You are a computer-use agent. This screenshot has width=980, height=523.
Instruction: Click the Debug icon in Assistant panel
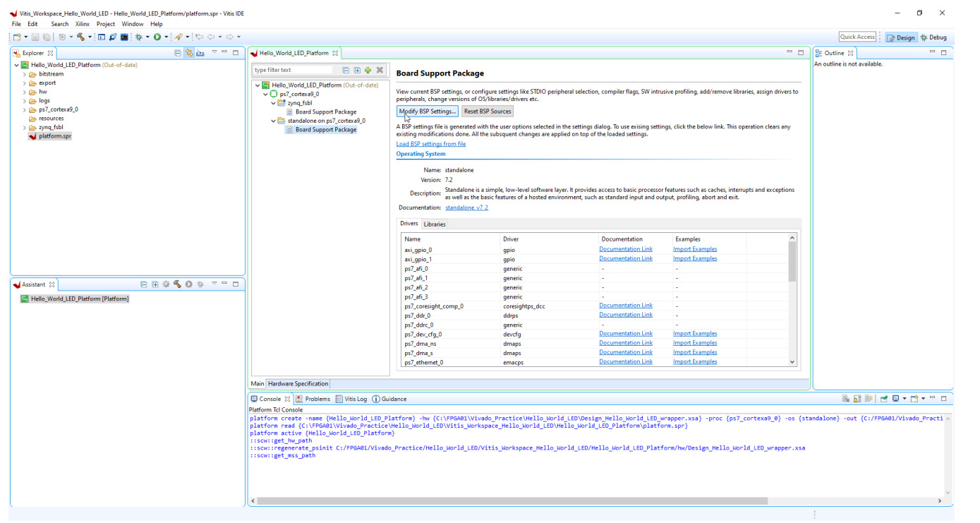click(x=200, y=284)
